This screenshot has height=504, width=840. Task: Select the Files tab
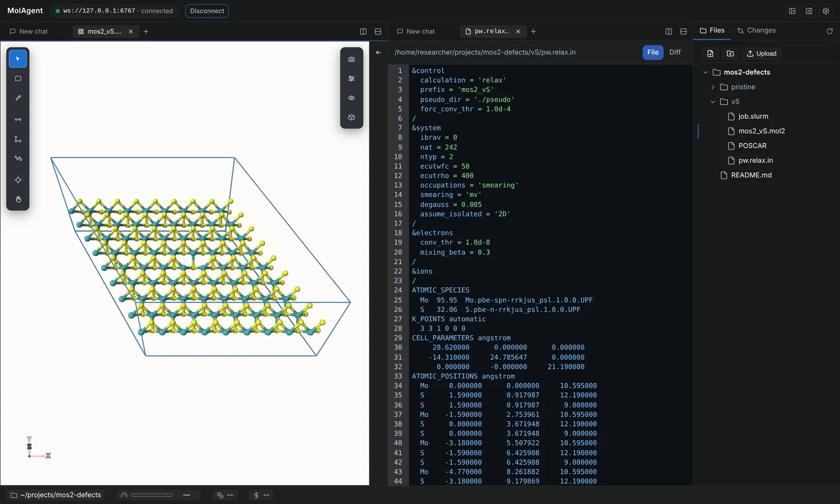[712, 30]
